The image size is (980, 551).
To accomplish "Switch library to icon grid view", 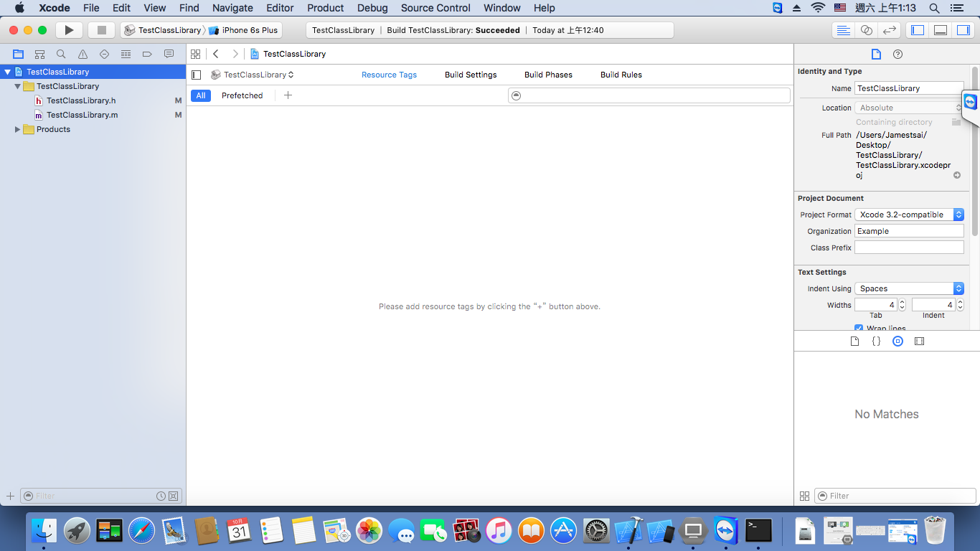I will [804, 496].
